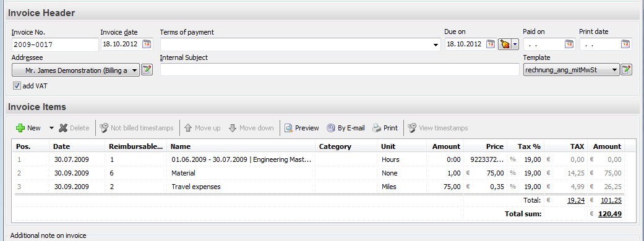Open the Paid on calendar icon
The width and height of the screenshot is (644, 241).
569,44
